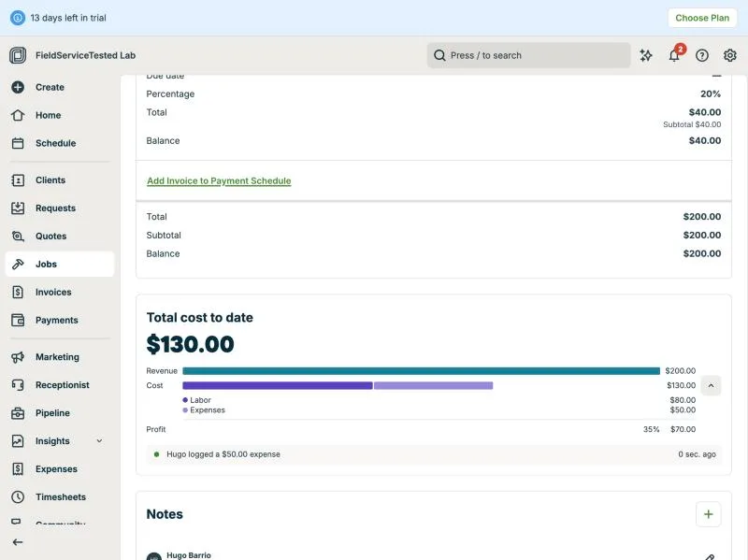Click the Insights chart icon

[18, 440]
